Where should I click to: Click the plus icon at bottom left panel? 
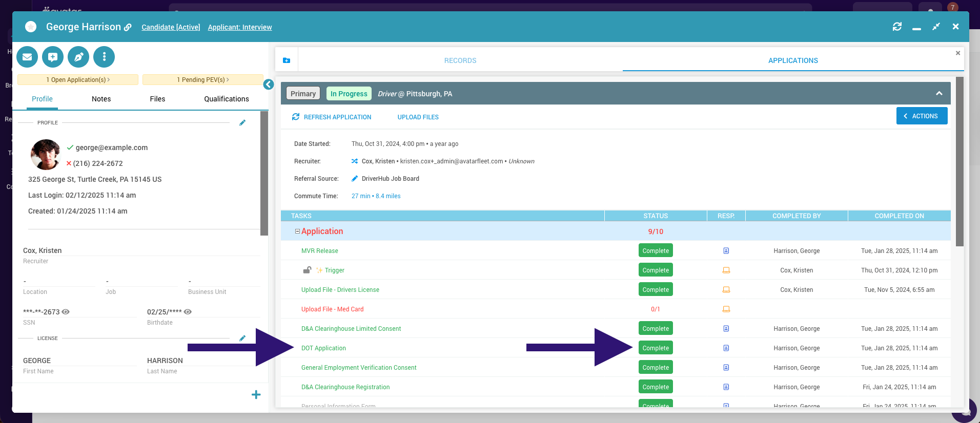[256, 395]
